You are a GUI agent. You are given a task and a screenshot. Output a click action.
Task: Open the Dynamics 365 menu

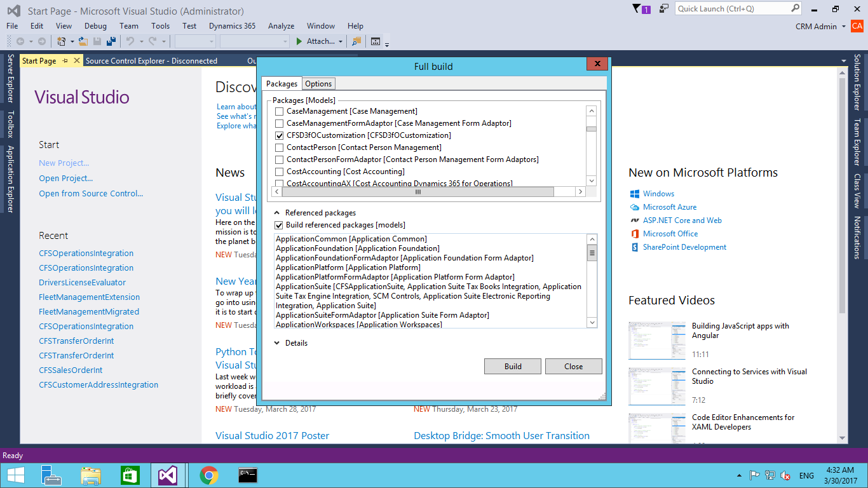click(232, 26)
